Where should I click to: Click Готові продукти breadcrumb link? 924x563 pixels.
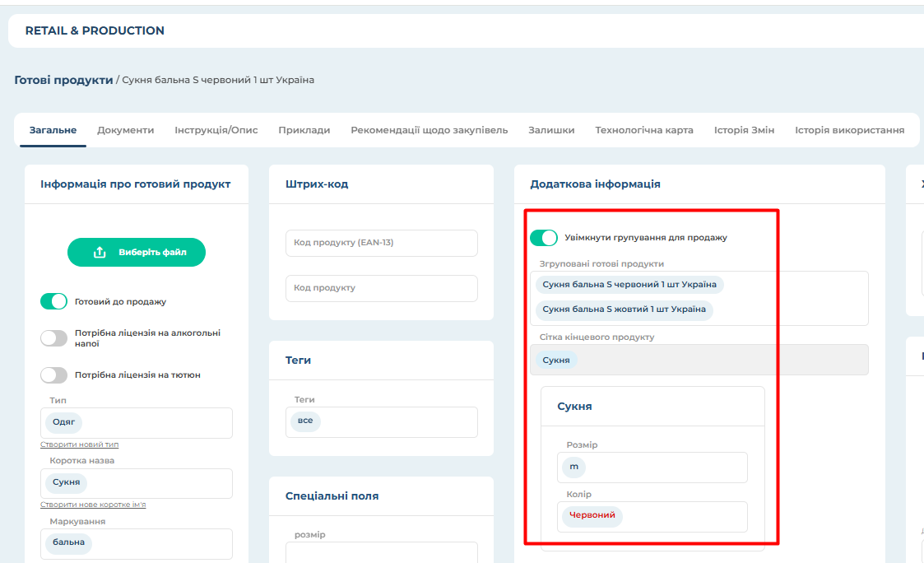pyautogui.click(x=63, y=80)
